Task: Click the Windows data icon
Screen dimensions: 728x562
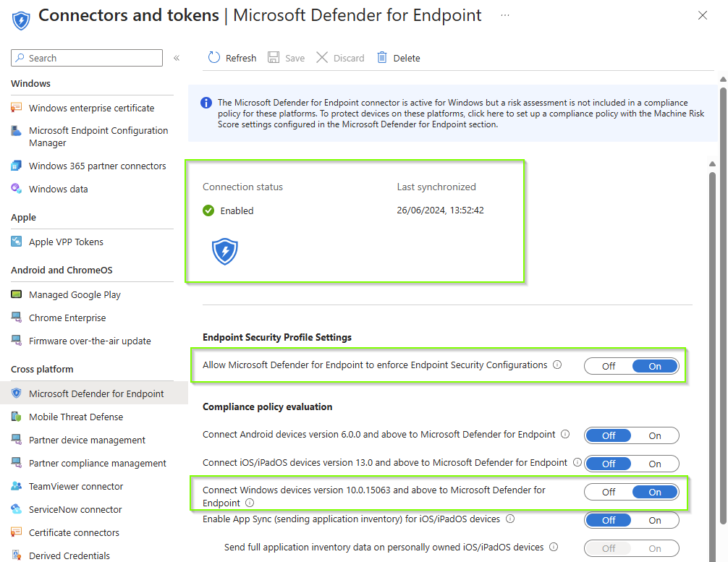Action: coord(16,188)
